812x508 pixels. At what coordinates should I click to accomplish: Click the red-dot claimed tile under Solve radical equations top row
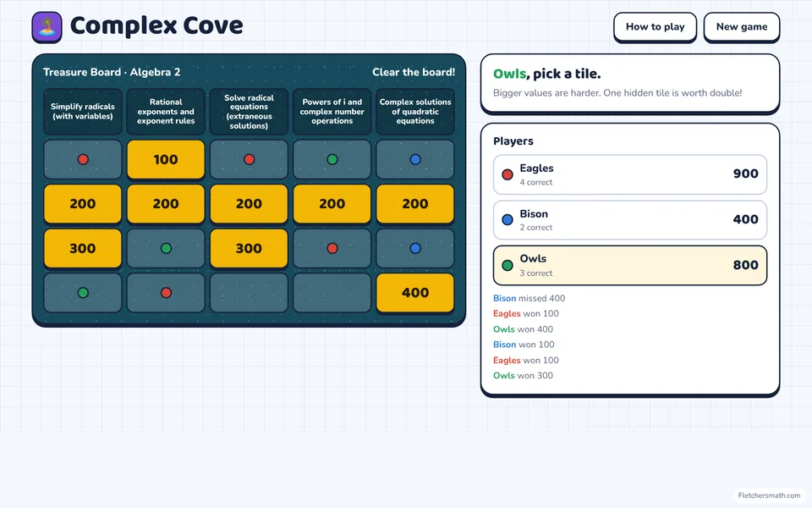(x=249, y=160)
